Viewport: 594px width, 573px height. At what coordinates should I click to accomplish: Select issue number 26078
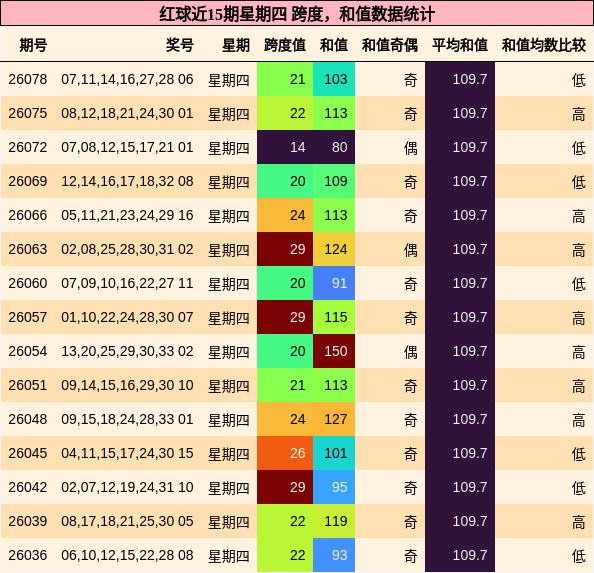click(x=28, y=79)
